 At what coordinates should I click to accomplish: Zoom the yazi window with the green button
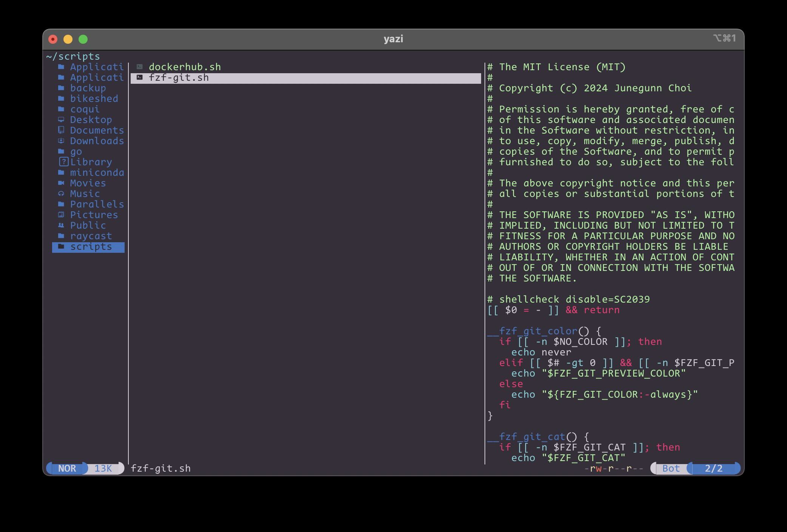tap(83, 39)
